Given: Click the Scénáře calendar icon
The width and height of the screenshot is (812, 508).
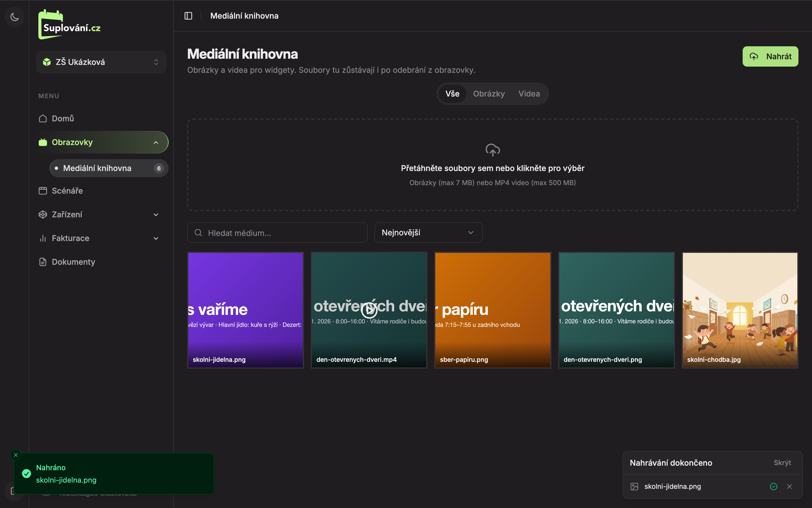Looking at the screenshot, I should [43, 190].
